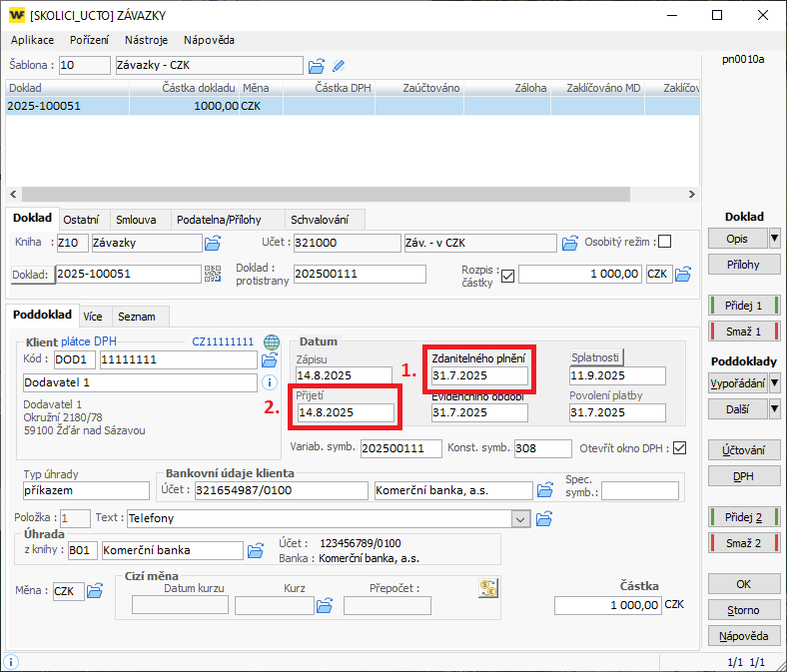Expand the arrow next to Vypořádání
787x672 pixels.
coord(774,383)
